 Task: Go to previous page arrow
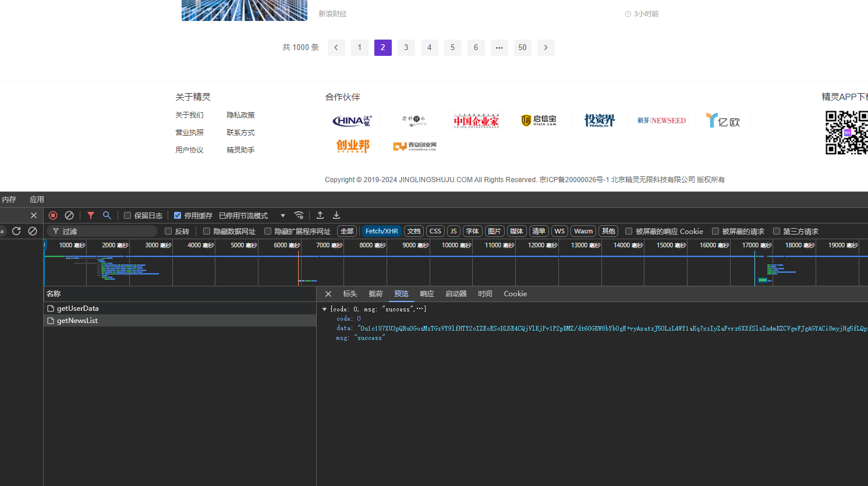click(336, 48)
